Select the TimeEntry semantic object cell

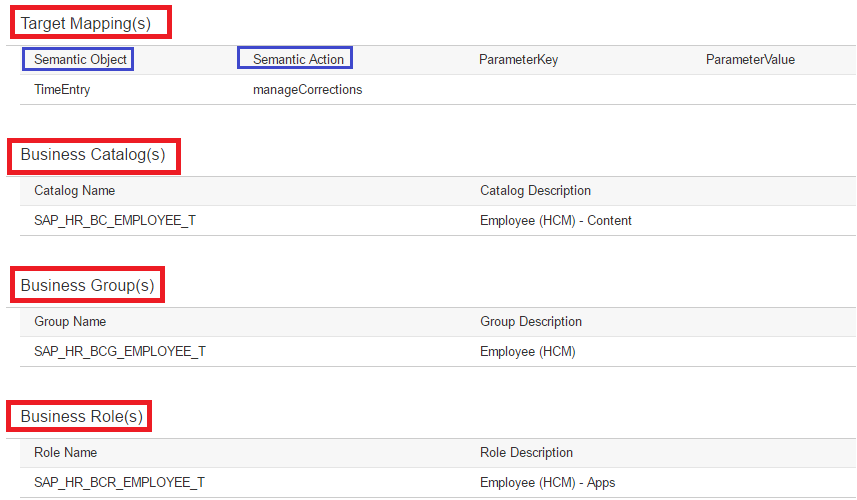pos(62,90)
